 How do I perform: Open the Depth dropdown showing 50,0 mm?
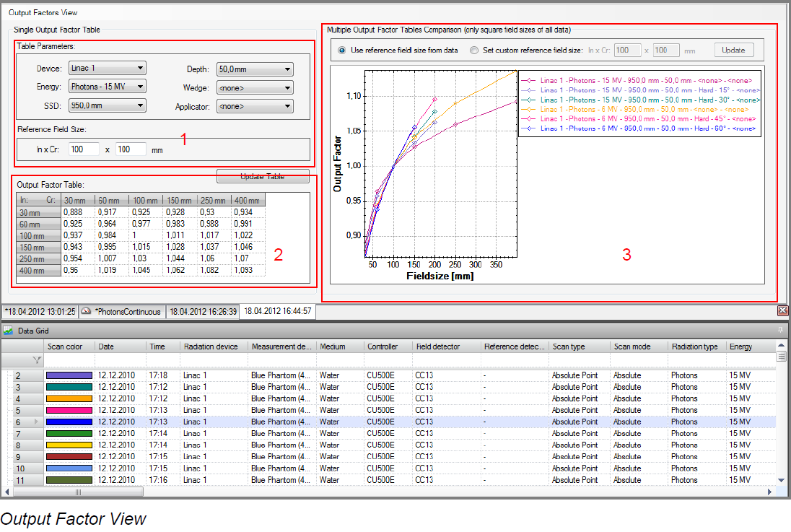point(255,69)
